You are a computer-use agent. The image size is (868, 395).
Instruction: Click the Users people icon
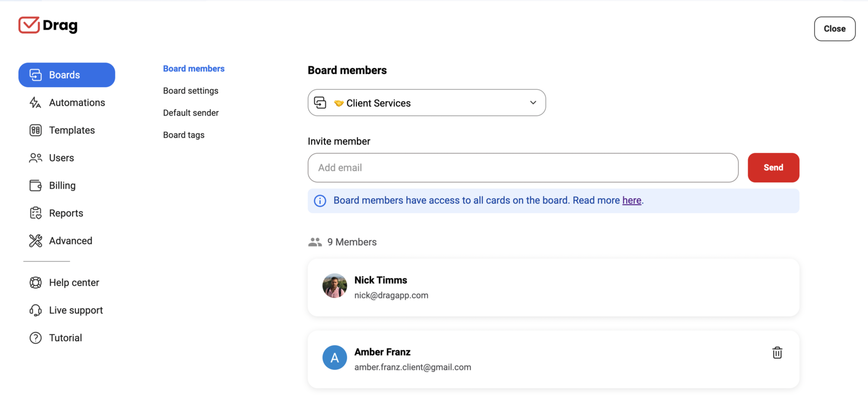[36, 158]
